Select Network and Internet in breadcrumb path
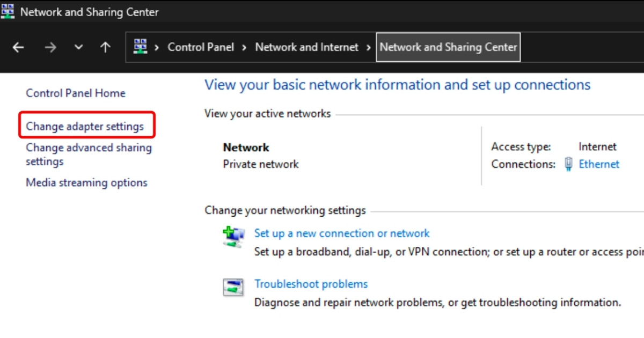The image size is (644, 338). (x=306, y=47)
